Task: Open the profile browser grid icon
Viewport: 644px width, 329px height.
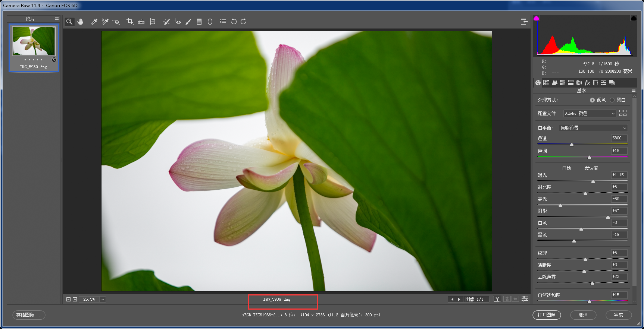Action: pyautogui.click(x=623, y=113)
